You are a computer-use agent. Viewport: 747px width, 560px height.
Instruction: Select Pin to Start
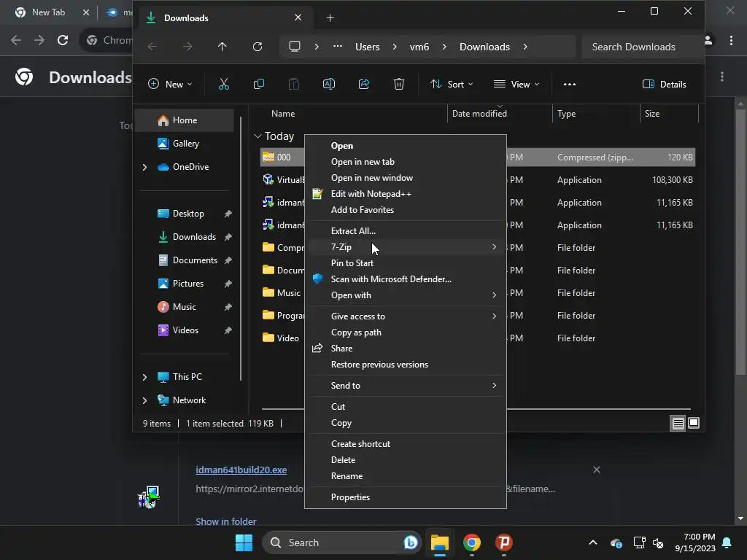click(405, 262)
